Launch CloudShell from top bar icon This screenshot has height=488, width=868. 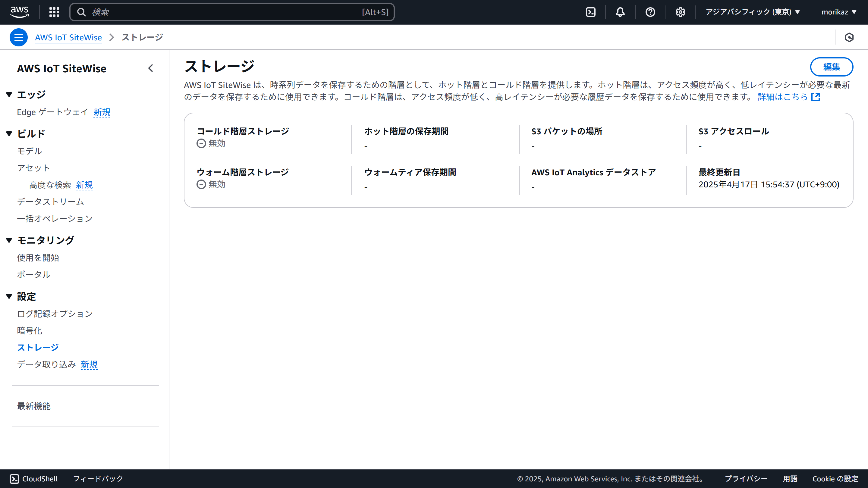point(590,12)
